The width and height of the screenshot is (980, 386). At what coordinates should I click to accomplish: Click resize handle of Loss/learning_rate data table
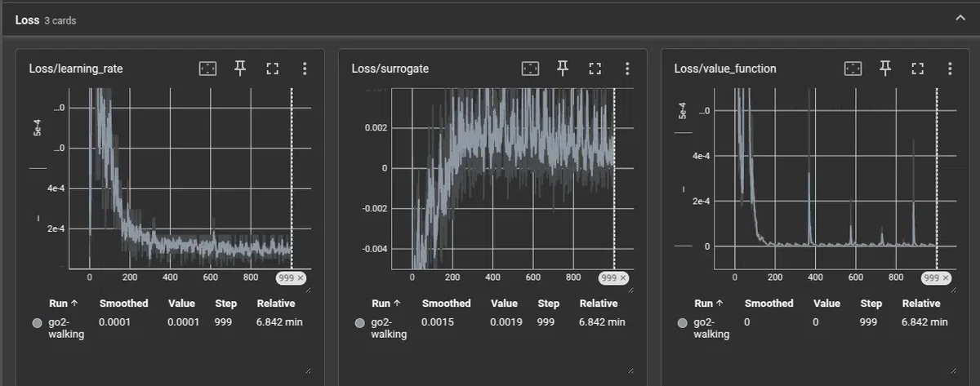[x=308, y=371]
